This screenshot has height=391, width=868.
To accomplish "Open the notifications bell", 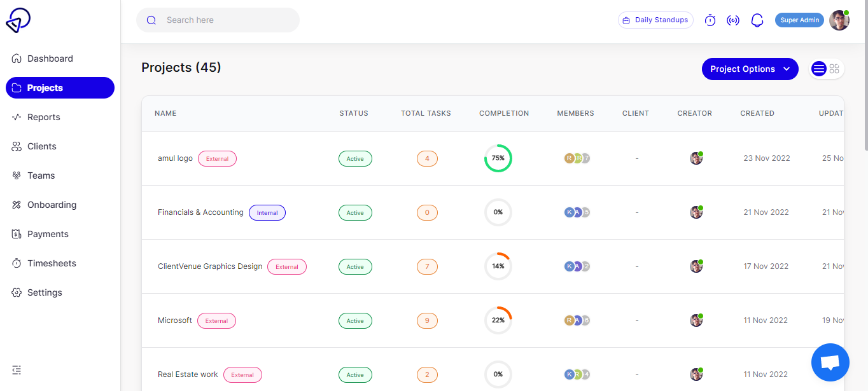I will [757, 20].
